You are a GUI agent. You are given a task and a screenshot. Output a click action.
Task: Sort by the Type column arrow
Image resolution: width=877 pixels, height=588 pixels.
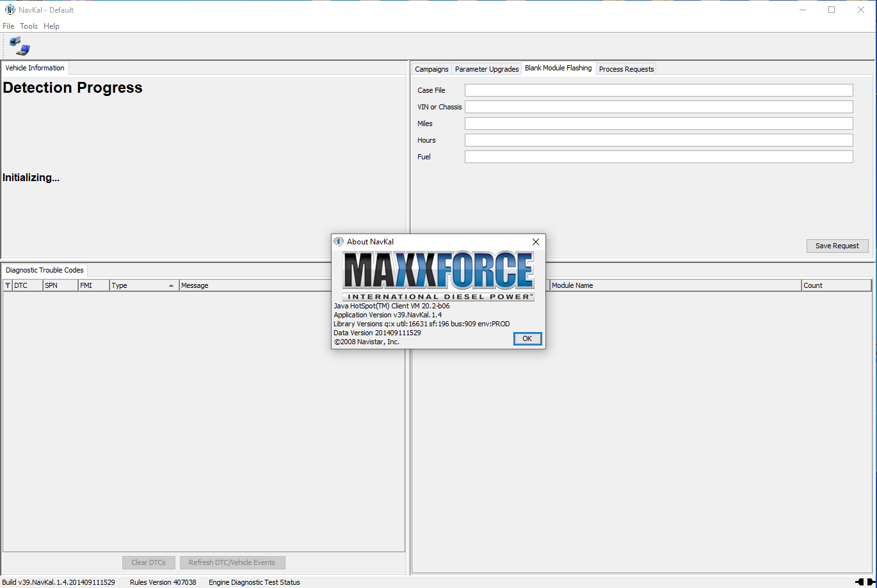pyautogui.click(x=171, y=285)
